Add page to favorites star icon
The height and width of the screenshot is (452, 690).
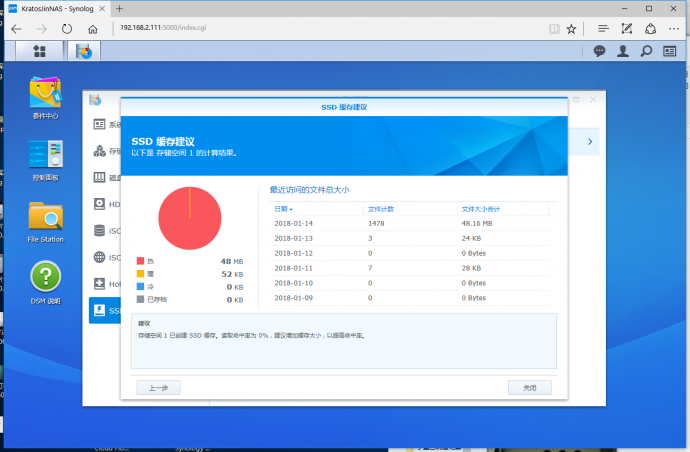571,29
